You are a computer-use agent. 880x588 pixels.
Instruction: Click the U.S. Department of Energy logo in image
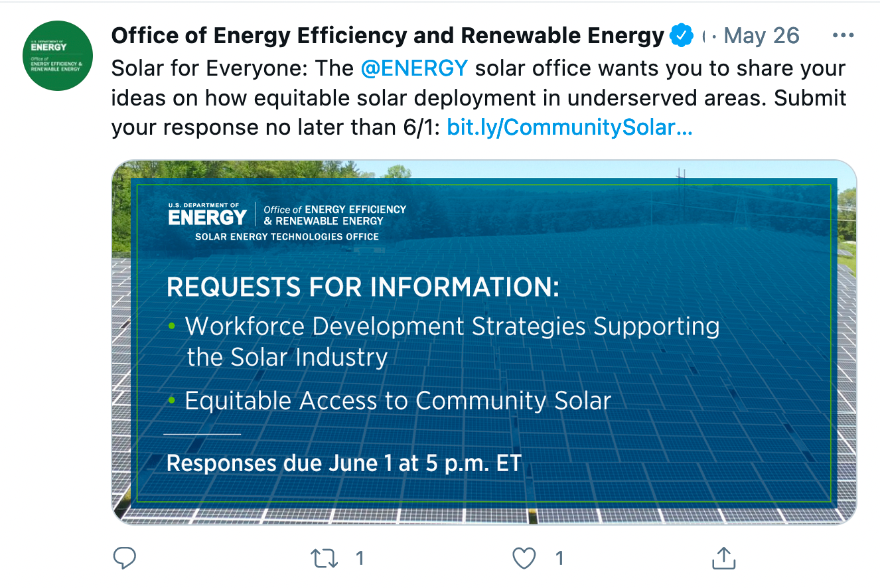coord(208,214)
